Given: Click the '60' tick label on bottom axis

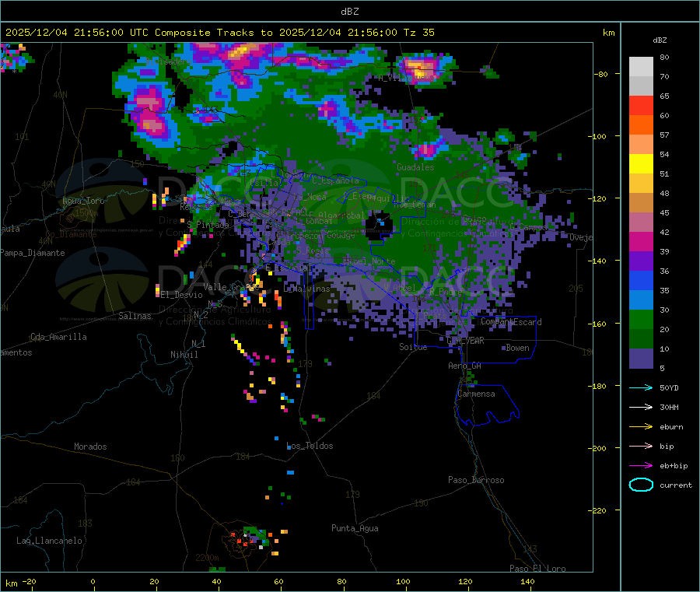Looking at the screenshot, I should coord(278,581).
